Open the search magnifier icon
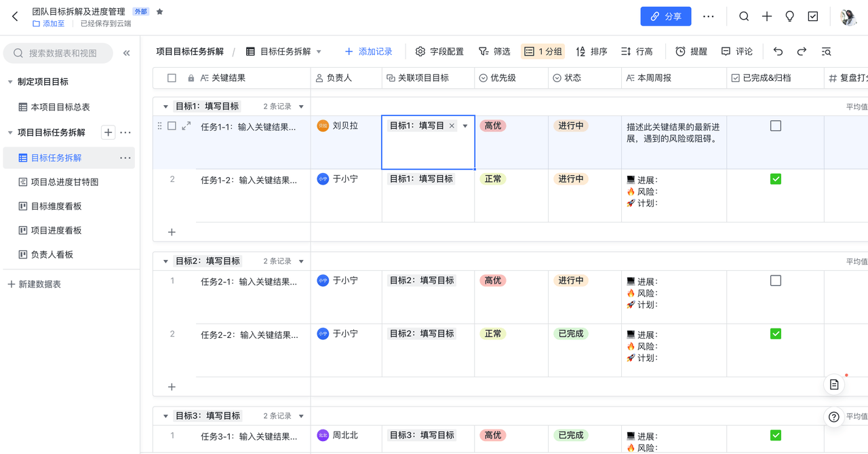 [x=744, y=16]
